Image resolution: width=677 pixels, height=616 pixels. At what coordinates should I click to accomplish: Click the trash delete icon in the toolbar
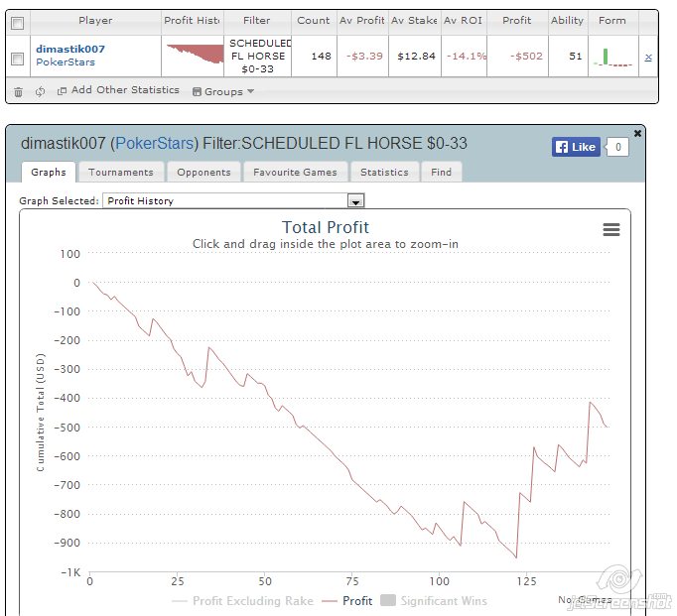18,92
